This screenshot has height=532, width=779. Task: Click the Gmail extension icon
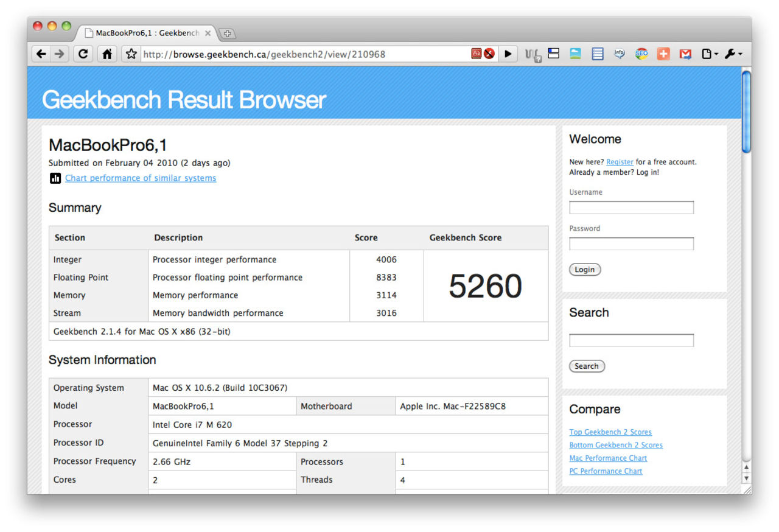685,54
